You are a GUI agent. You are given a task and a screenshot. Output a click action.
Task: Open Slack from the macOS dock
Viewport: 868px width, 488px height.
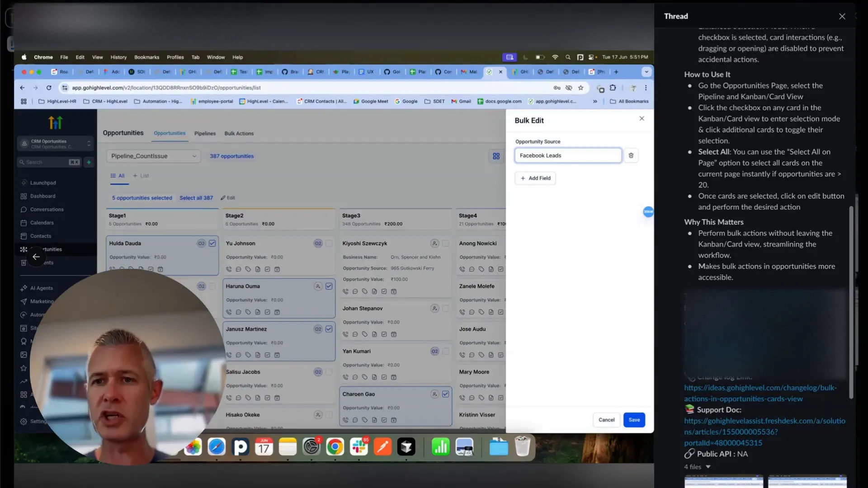pyautogui.click(x=359, y=447)
